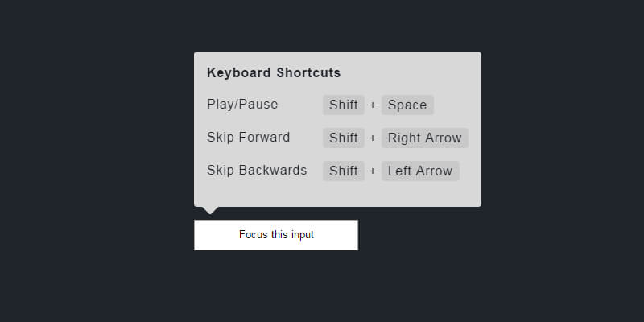Click Shift key in Play/Pause row

coord(344,105)
